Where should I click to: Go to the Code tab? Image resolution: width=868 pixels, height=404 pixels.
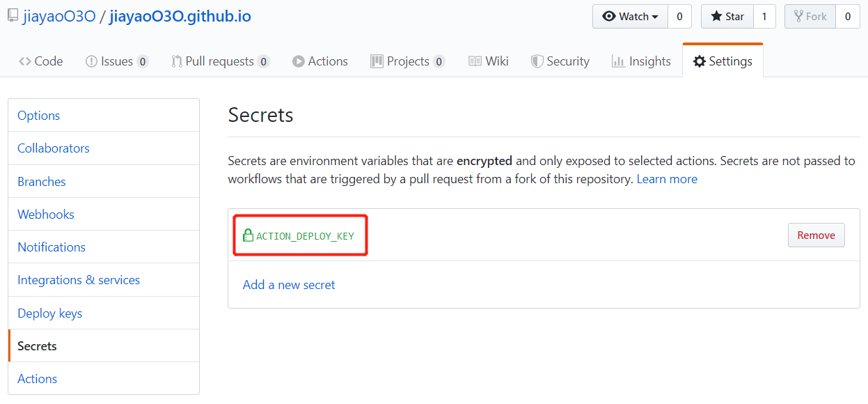[41, 61]
